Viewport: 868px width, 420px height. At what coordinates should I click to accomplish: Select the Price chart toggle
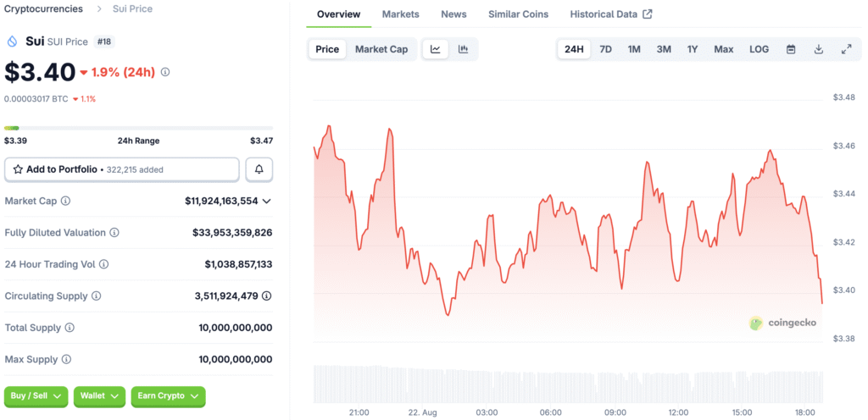pyautogui.click(x=327, y=49)
